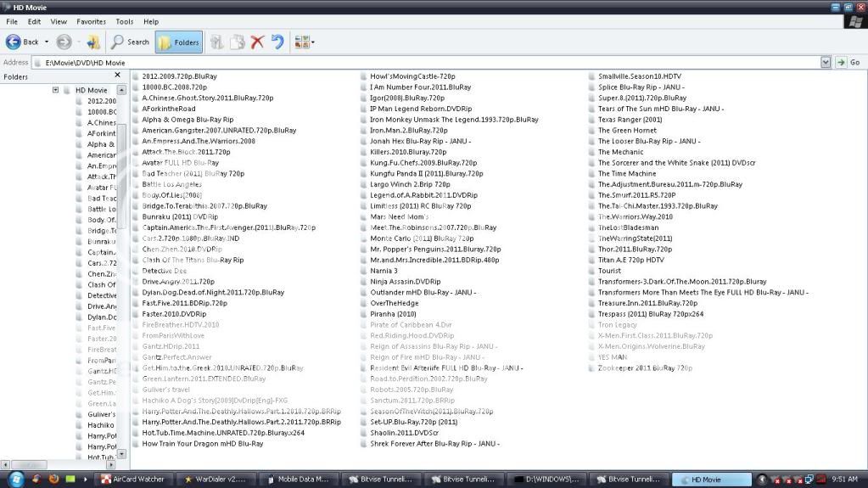Select folder I Am Number Four.2011.BluRay
868x488 pixels.
420,87
